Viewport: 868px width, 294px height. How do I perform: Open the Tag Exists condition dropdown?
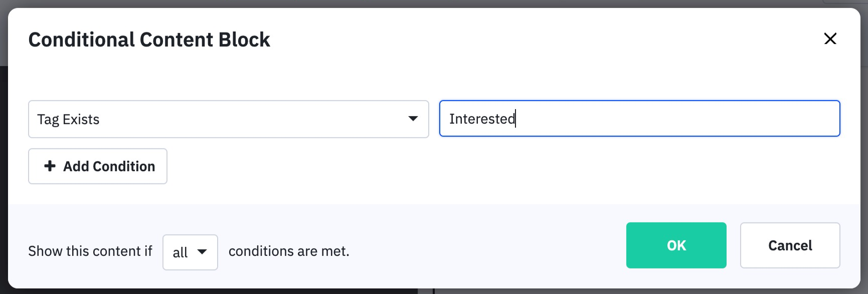pos(228,119)
